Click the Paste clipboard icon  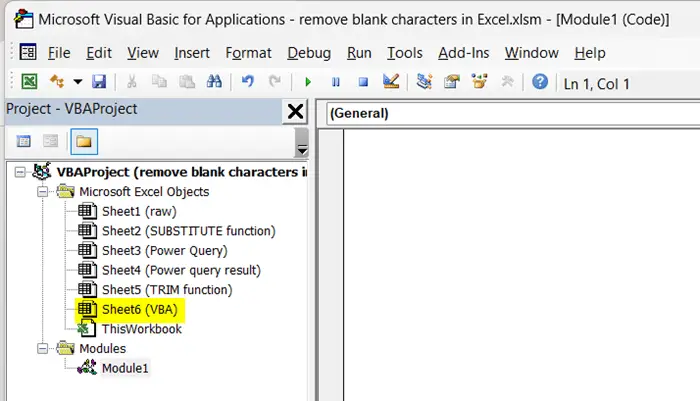pyautogui.click(x=187, y=82)
